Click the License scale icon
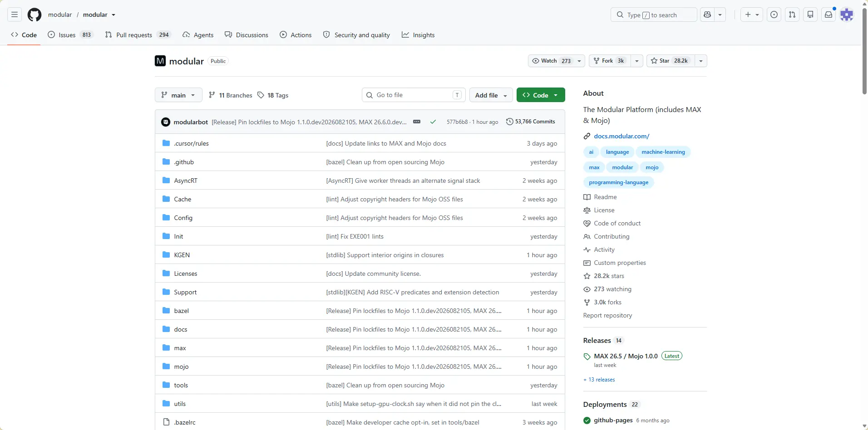Viewport: 868px width, 430px height. click(587, 210)
